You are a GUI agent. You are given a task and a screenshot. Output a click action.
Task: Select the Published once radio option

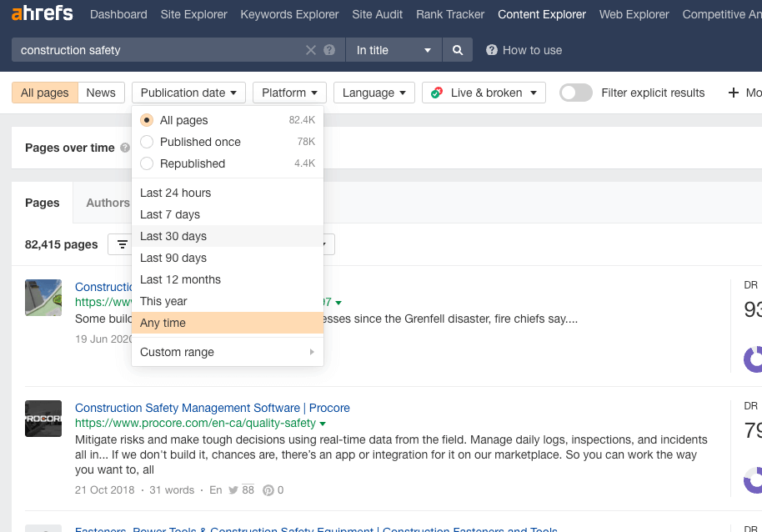pyautogui.click(x=147, y=142)
